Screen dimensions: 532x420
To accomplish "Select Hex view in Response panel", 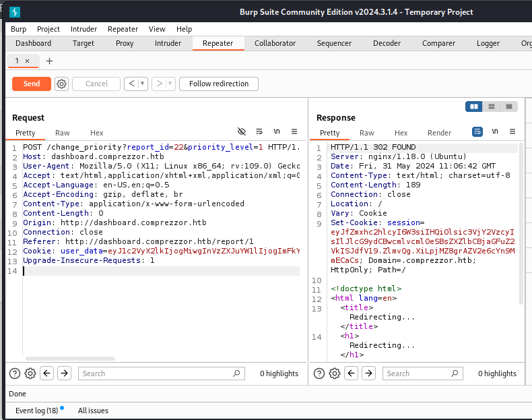I will (401, 133).
